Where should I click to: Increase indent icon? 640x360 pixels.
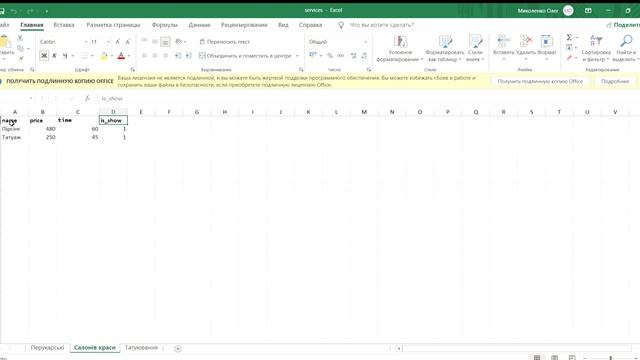coord(188,56)
